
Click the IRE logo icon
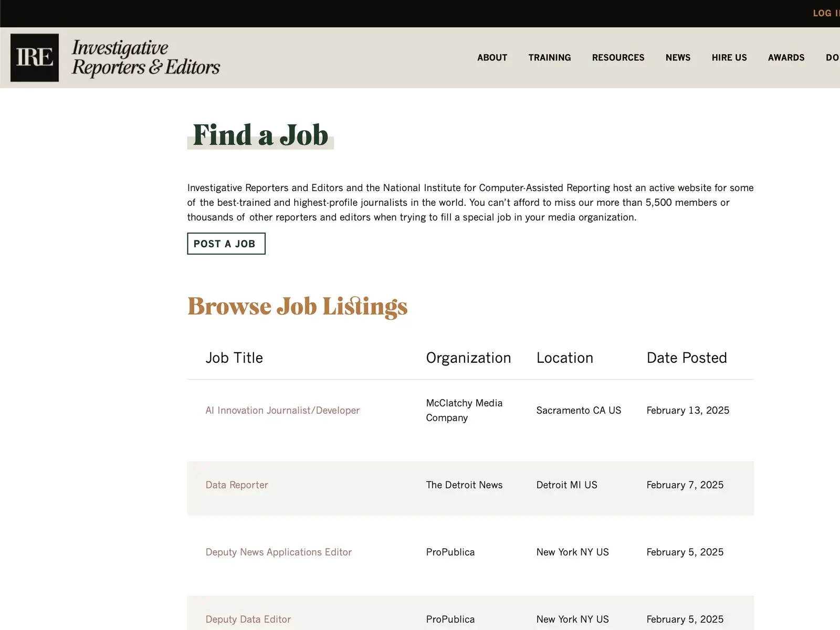(35, 58)
